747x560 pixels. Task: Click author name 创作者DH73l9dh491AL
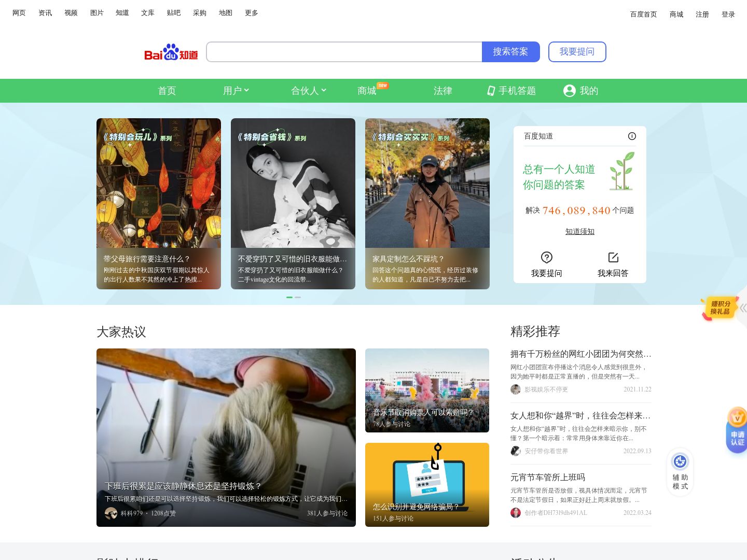point(556,513)
